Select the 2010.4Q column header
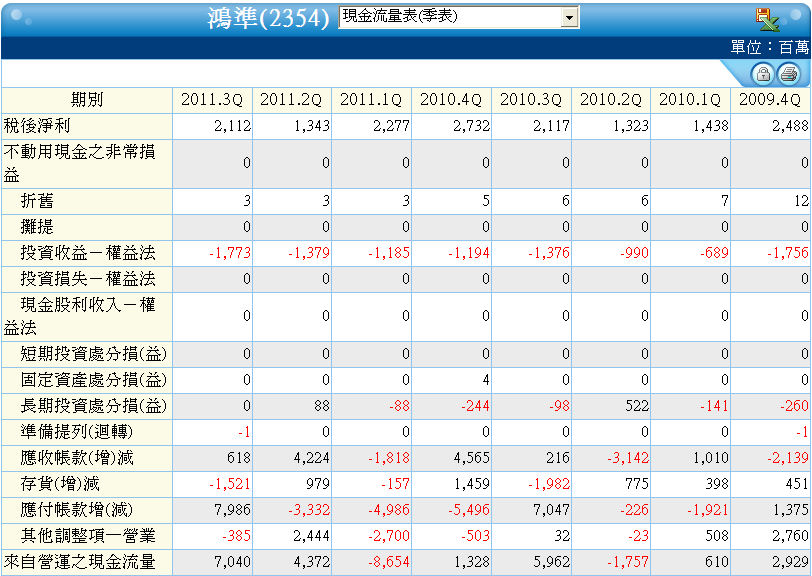The height and width of the screenshot is (576, 812). pyautogui.click(x=452, y=99)
